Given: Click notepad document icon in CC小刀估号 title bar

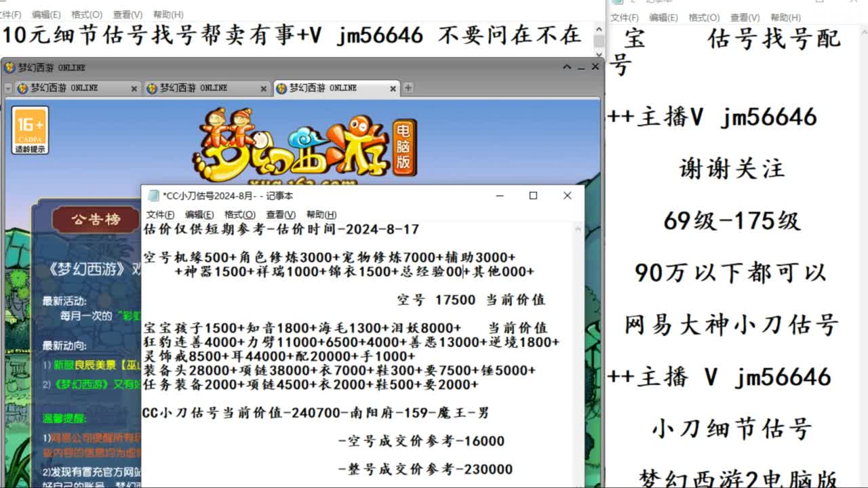Looking at the screenshot, I should 153,196.
